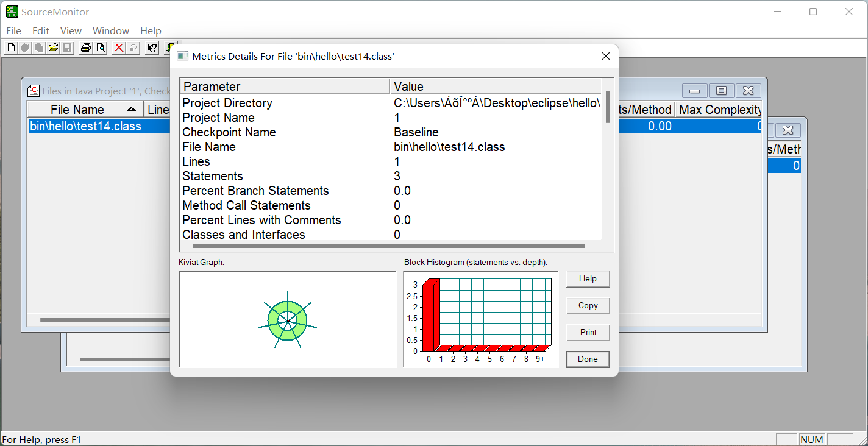
Task: Click the NUM indicator in the status bar
Action: point(812,439)
